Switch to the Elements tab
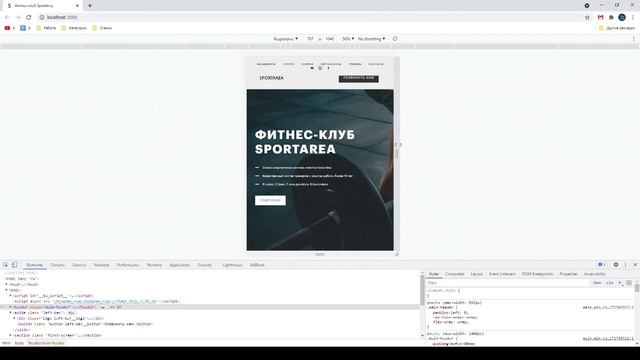Screen dimensions: 640x360 click(x=35, y=265)
